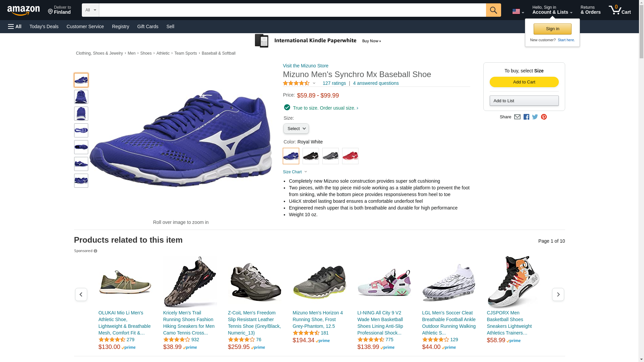Click inside the Amazon search field
The image size is (644, 362).
pos(292,10)
